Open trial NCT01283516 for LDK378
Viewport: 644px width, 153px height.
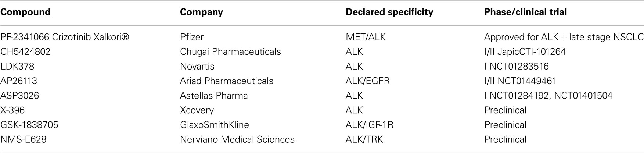point(519,67)
